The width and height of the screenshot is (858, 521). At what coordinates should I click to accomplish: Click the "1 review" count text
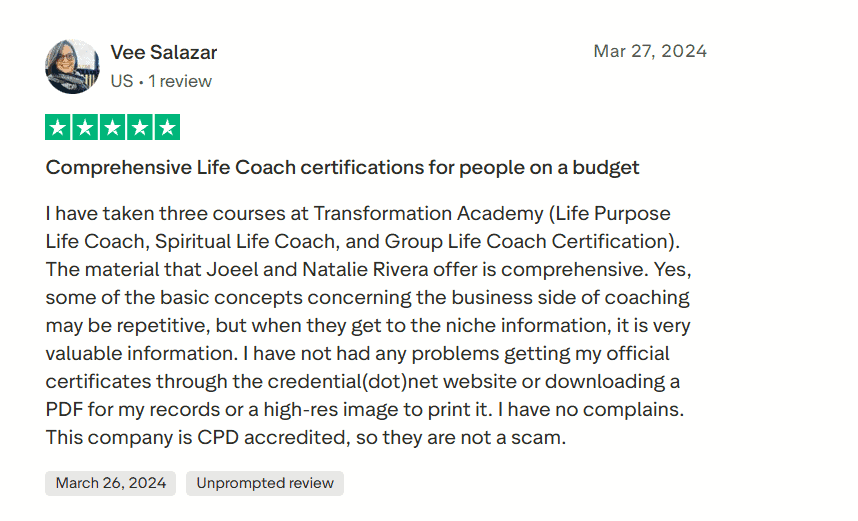click(x=180, y=81)
